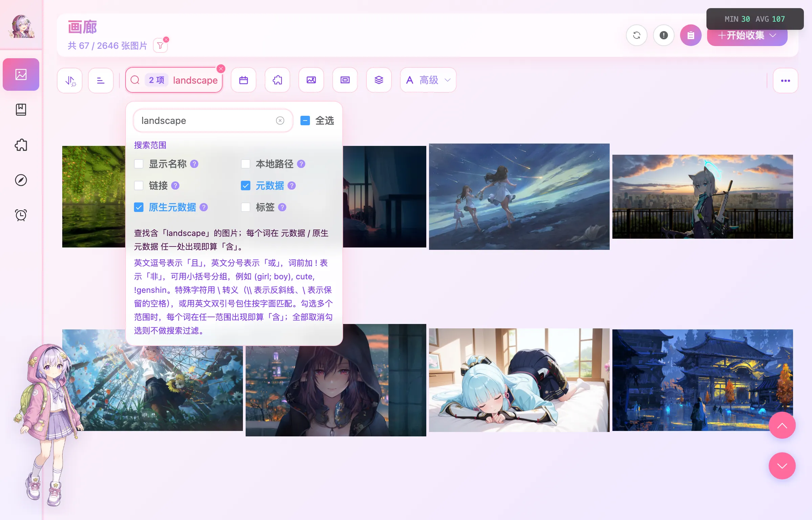The height and width of the screenshot is (520, 812).
Task: Expand the 开始收集 dropdown button
Action: click(x=747, y=35)
